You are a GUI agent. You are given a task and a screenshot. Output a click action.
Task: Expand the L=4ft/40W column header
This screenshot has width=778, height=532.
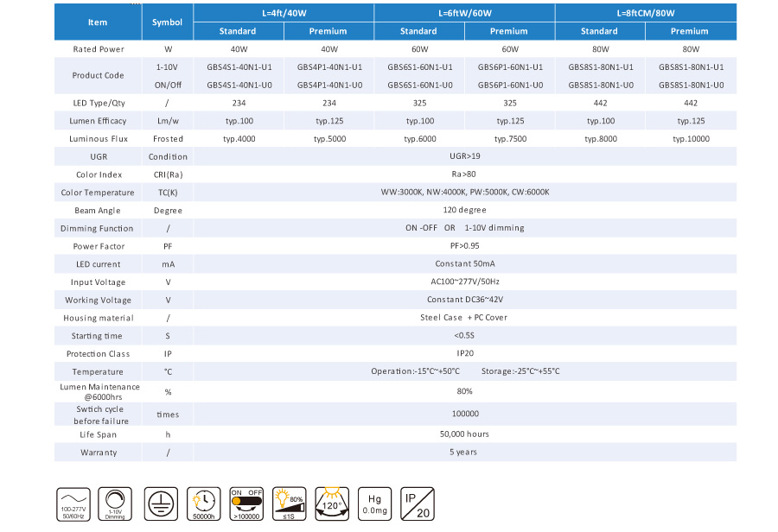(x=285, y=12)
